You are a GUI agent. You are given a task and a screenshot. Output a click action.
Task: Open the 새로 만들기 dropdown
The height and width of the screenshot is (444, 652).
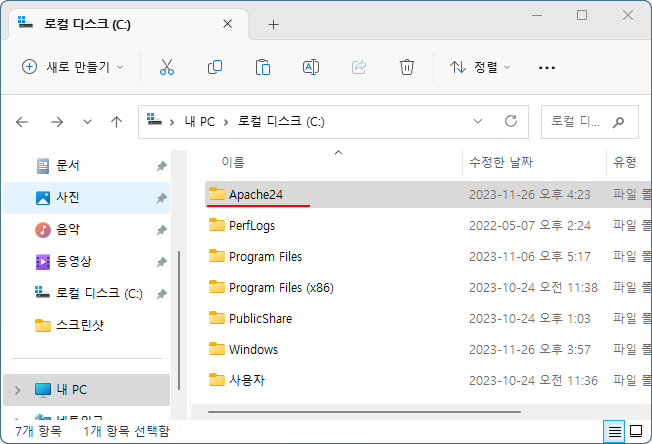pyautogui.click(x=73, y=67)
